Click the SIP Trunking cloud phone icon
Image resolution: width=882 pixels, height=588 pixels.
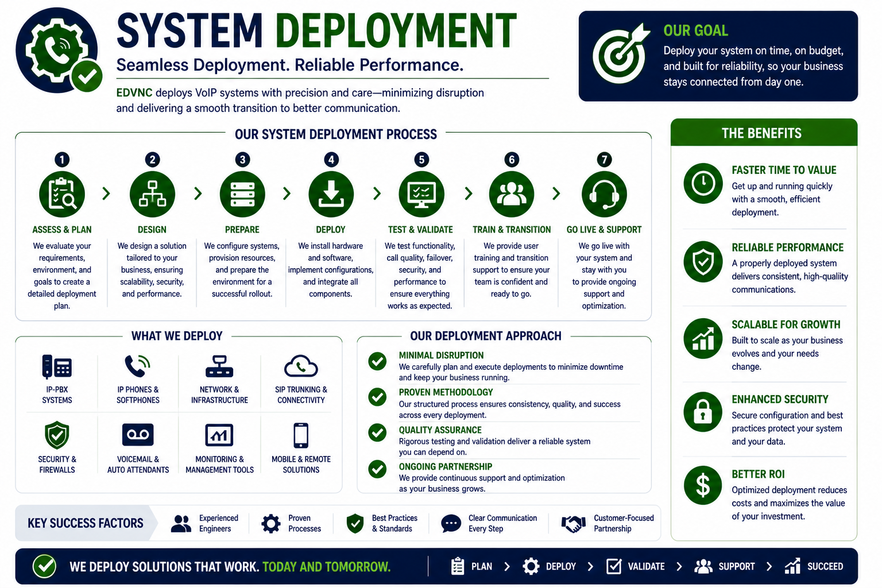point(301,366)
